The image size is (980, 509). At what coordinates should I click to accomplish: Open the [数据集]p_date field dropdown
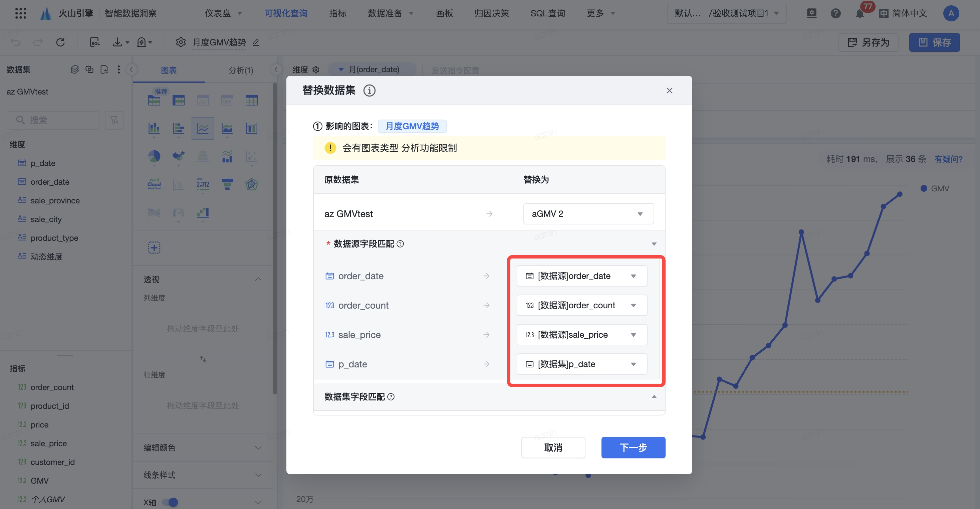click(x=581, y=364)
